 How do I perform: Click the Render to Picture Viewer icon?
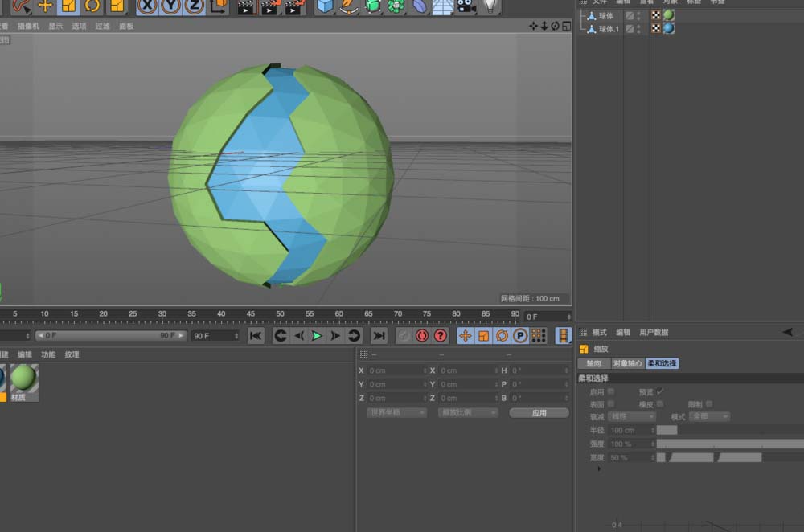(x=269, y=6)
